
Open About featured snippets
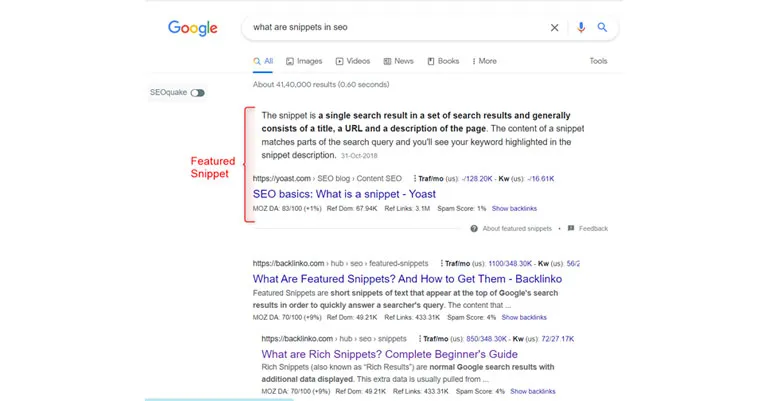point(517,229)
